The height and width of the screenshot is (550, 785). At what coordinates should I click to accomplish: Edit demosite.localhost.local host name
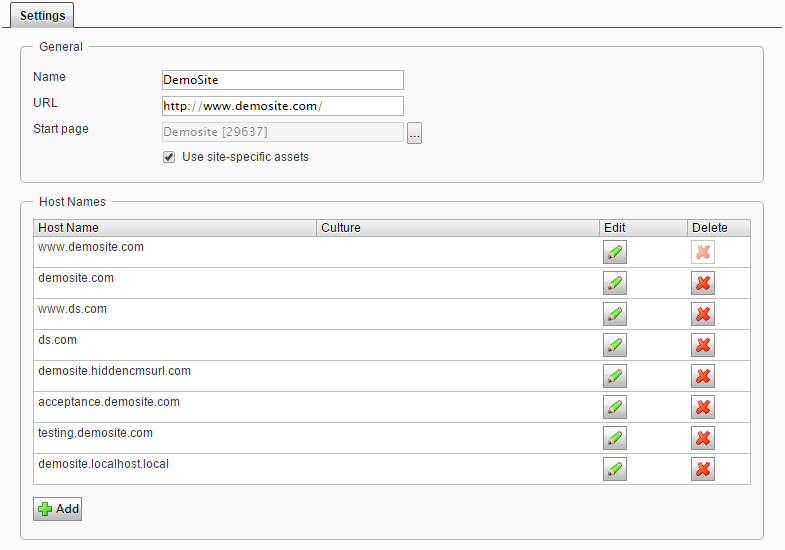(x=615, y=469)
